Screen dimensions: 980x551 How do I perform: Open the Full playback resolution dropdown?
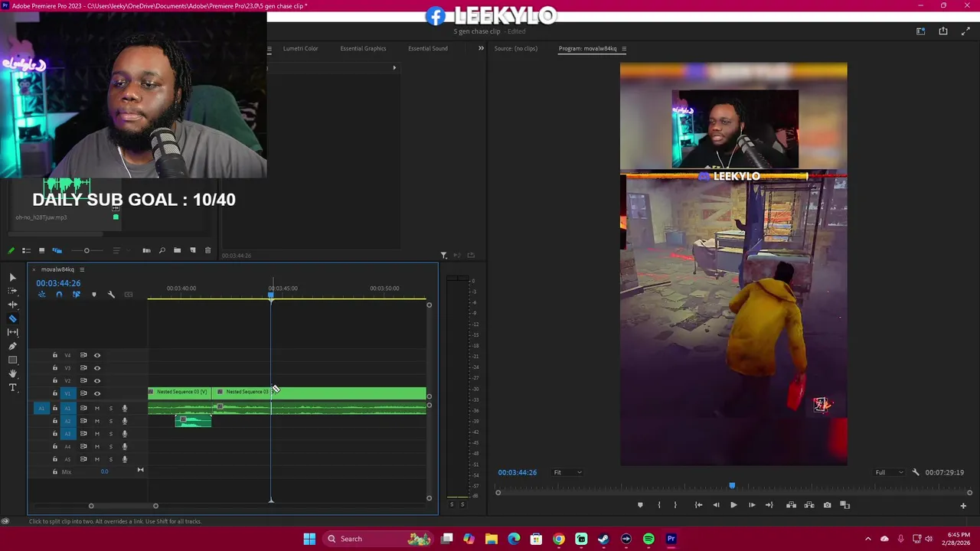point(889,472)
